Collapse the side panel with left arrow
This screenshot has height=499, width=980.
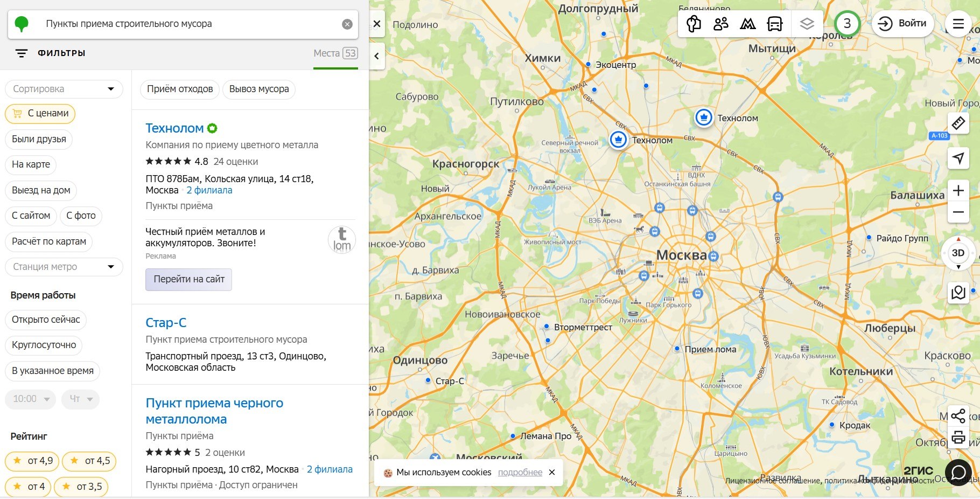pos(377,56)
